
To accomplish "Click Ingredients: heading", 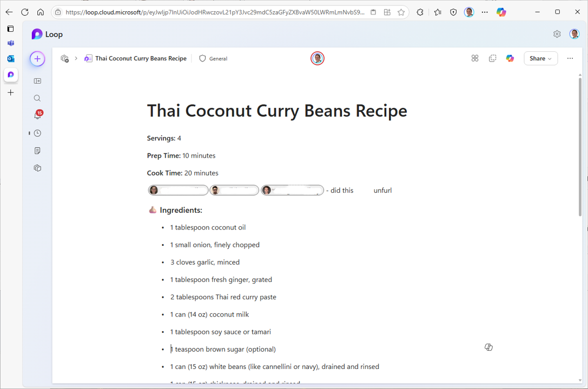I will click(181, 210).
